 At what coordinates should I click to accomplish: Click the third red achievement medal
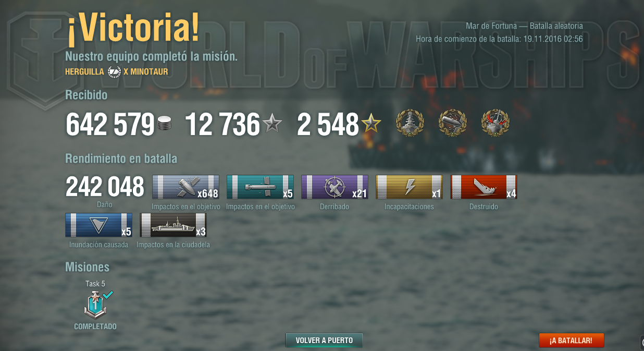pyautogui.click(x=495, y=123)
